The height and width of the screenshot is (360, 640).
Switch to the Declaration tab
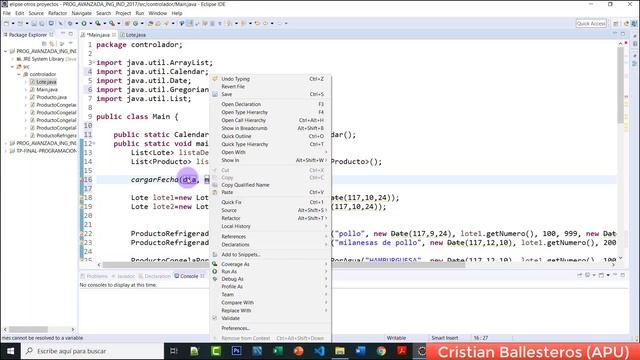155,276
